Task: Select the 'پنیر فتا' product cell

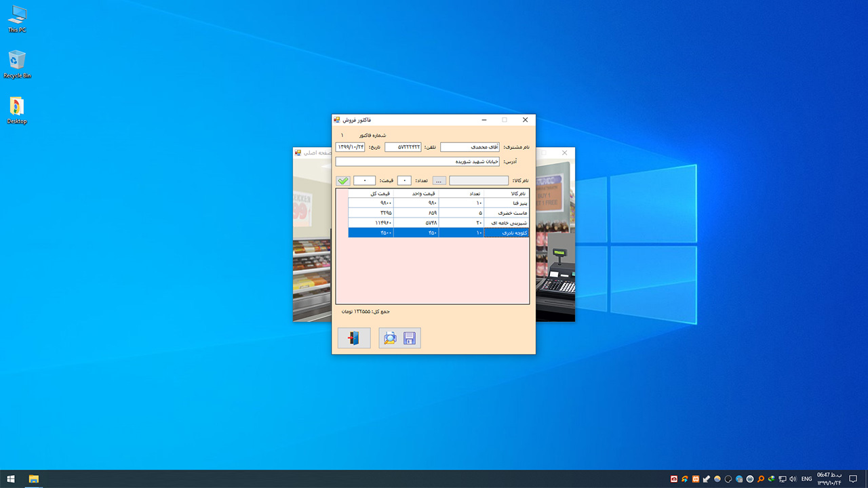Action: (507, 203)
